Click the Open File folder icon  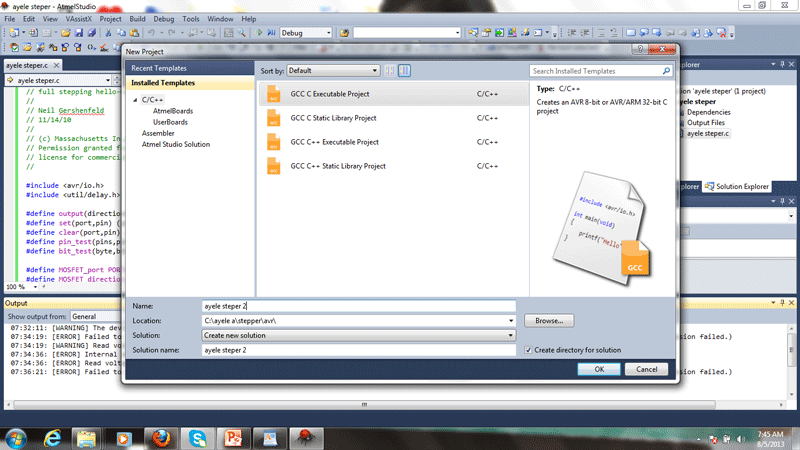click(x=66, y=33)
